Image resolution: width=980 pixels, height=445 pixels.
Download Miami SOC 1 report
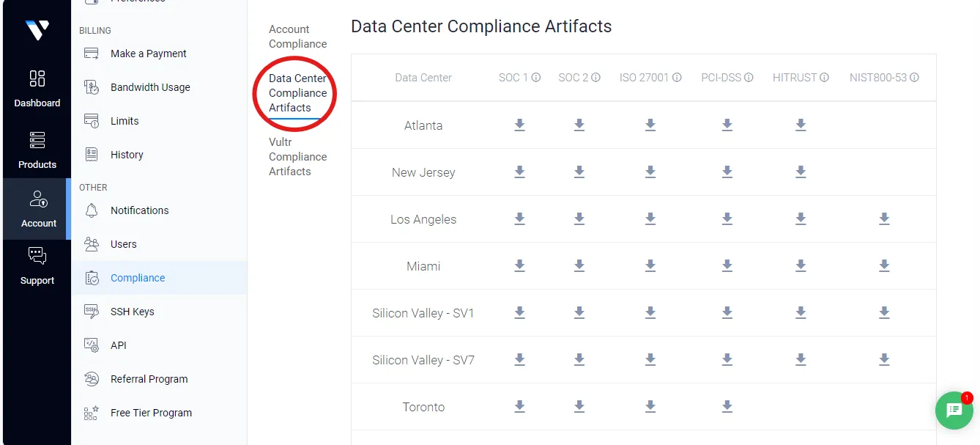click(x=519, y=266)
